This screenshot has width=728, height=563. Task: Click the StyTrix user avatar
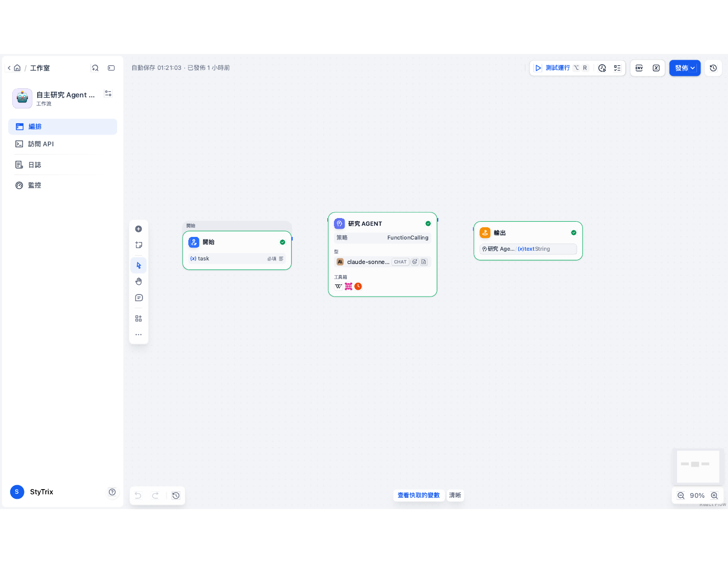tap(17, 492)
